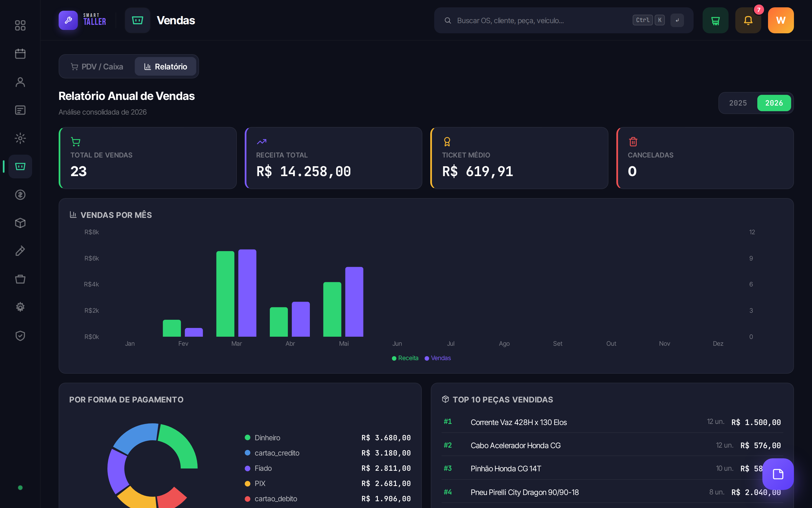This screenshot has height=508, width=812.
Task: Click the May purple Vendas bar
Action: click(354, 302)
